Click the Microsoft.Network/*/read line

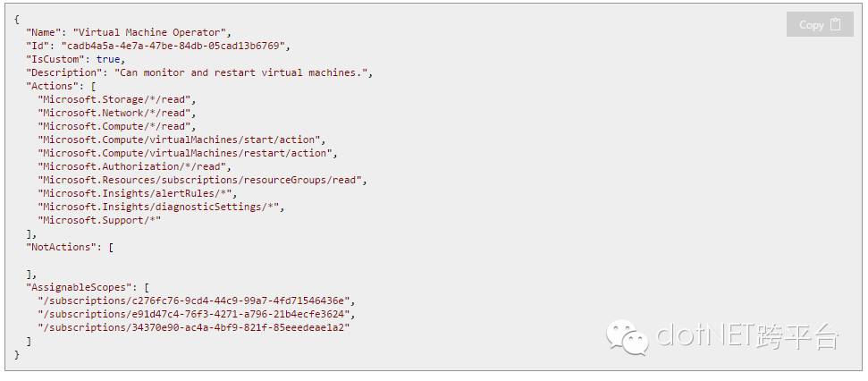(116, 113)
